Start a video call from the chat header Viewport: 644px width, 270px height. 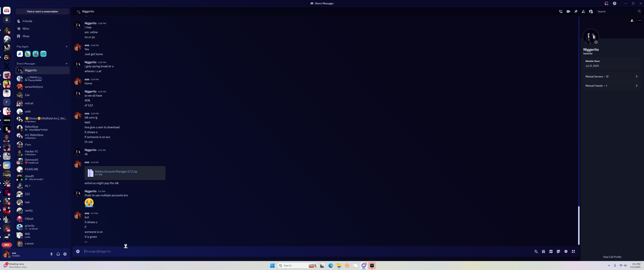coord(568,11)
